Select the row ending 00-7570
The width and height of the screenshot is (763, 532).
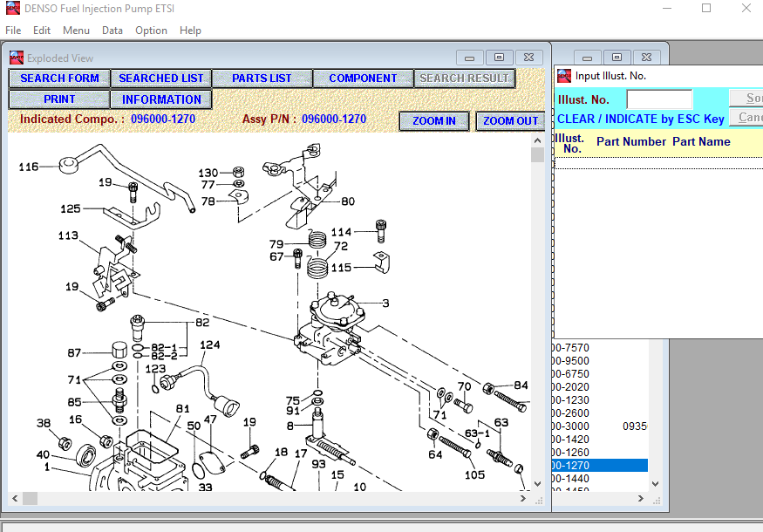coord(601,347)
